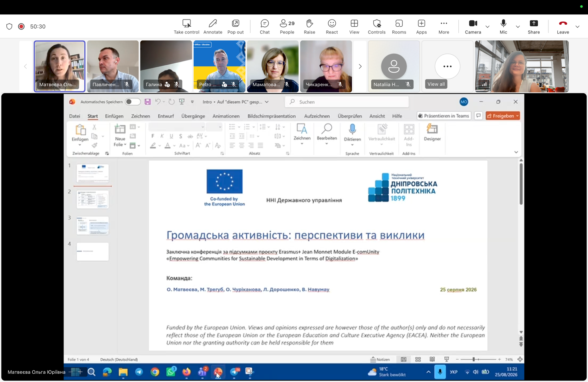Open the Einfügen ribbon tab
588x382 pixels.
[x=114, y=116]
